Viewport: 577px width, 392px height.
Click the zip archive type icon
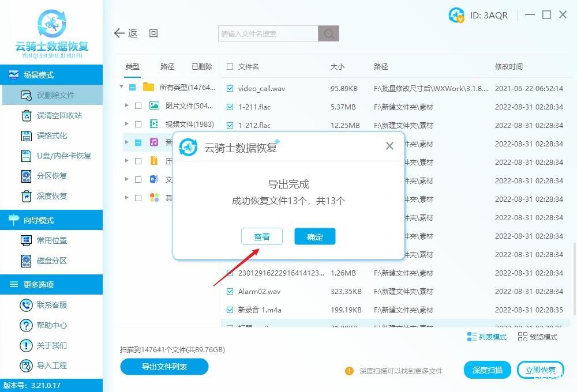tap(154, 161)
